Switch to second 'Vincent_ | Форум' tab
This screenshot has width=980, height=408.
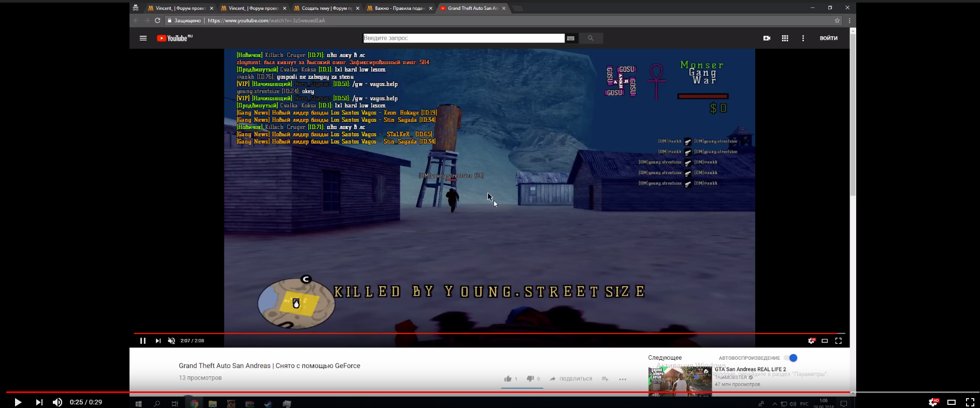253,8
